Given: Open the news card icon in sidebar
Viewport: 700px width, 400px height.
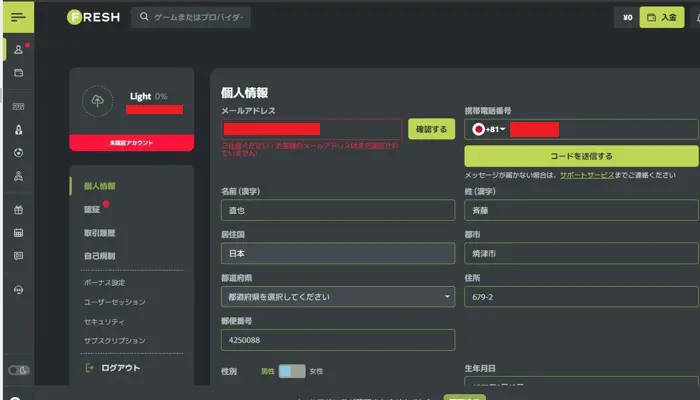Looking at the screenshot, I should click(18, 256).
